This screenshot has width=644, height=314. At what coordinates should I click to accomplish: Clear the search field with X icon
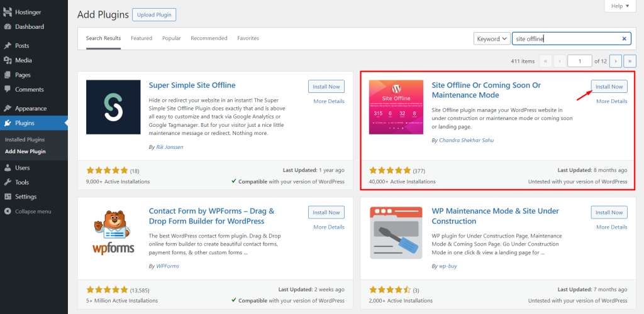[x=625, y=39]
